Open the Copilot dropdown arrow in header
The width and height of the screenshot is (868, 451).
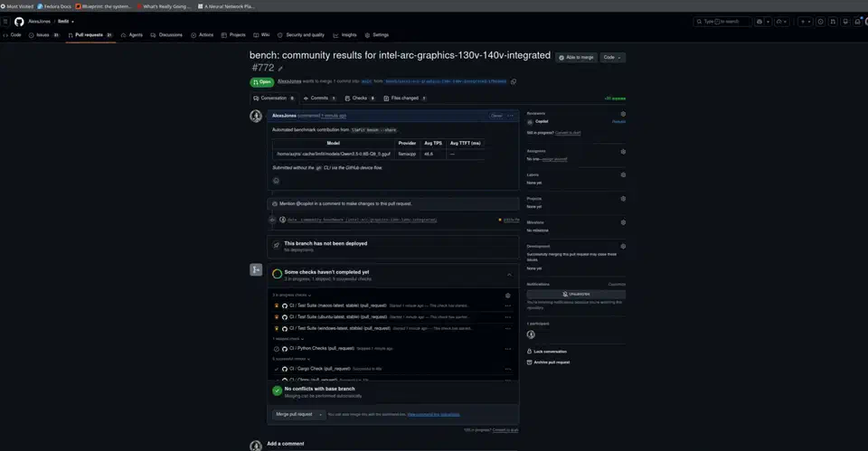click(x=769, y=22)
